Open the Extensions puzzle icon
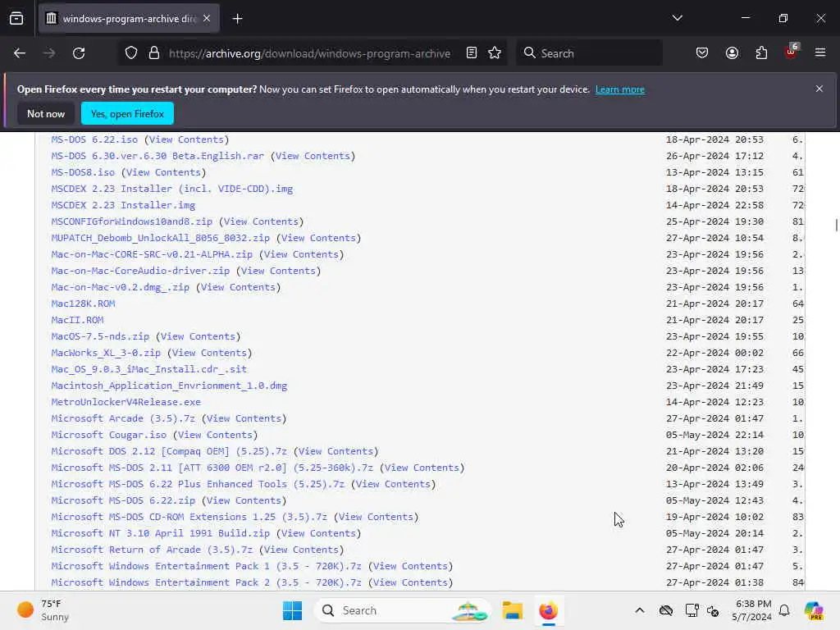The image size is (840, 630). [761, 53]
